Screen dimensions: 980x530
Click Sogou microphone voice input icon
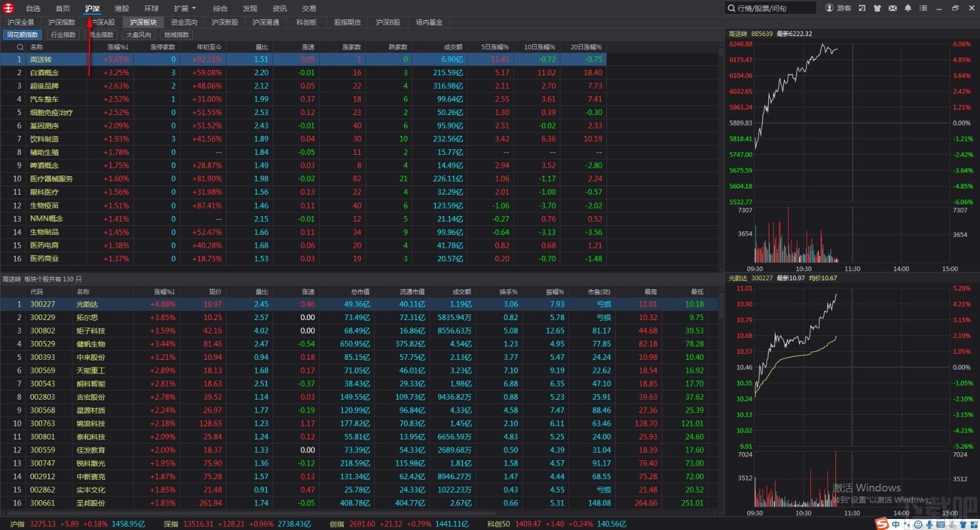point(929,524)
